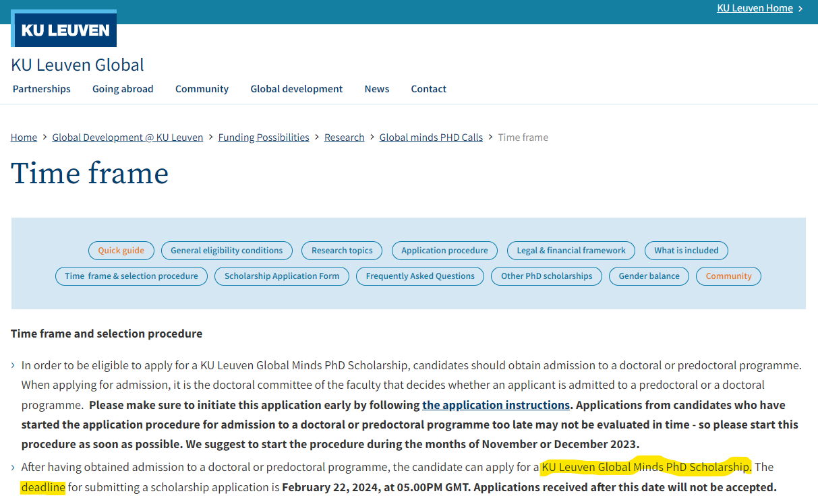Select the Community navigation item

point(202,89)
